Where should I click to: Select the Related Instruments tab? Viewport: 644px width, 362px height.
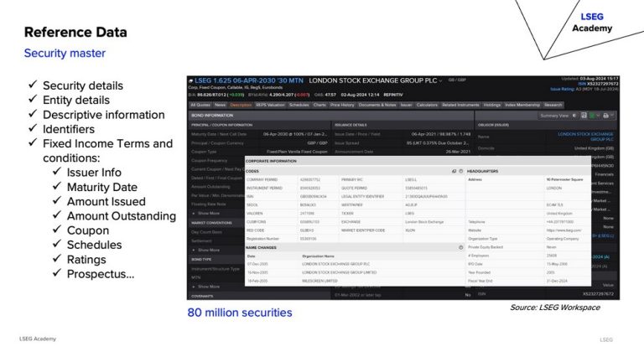point(460,105)
